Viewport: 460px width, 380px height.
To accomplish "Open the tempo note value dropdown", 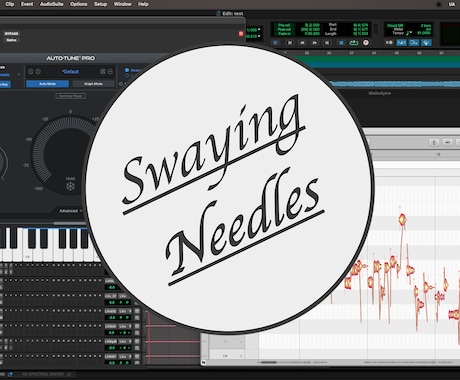I will 410,33.
